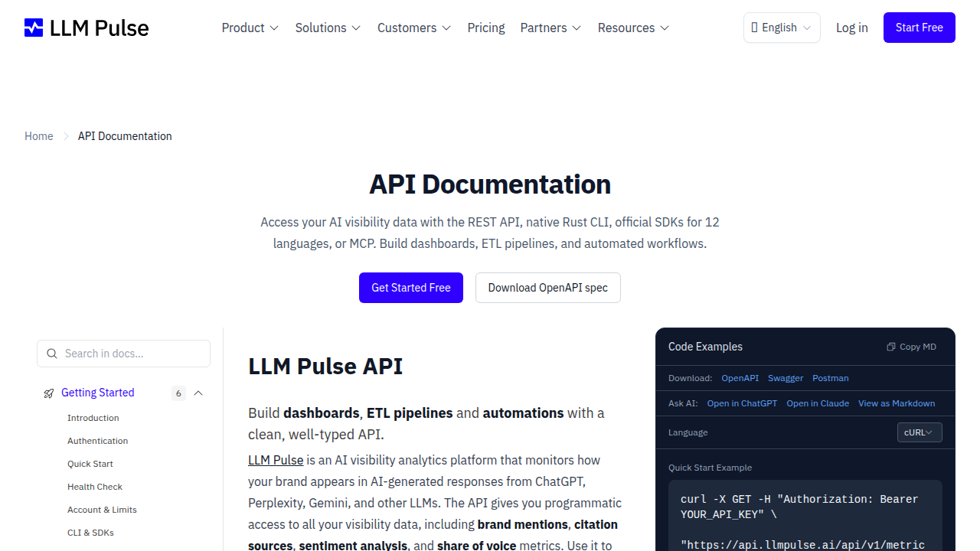The width and height of the screenshot is (980, 551).
Task: Click the LLM Pulse API heading
Action: point(325,366)
